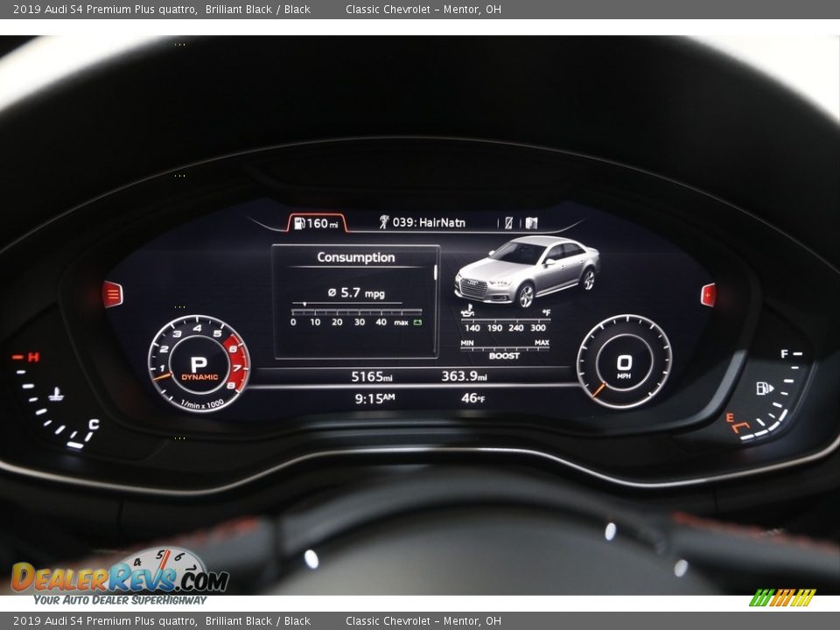The height and width of the screenshot is (630, 840).
Task: Click the silver Audi car image
Action: [x=527, y=271]
